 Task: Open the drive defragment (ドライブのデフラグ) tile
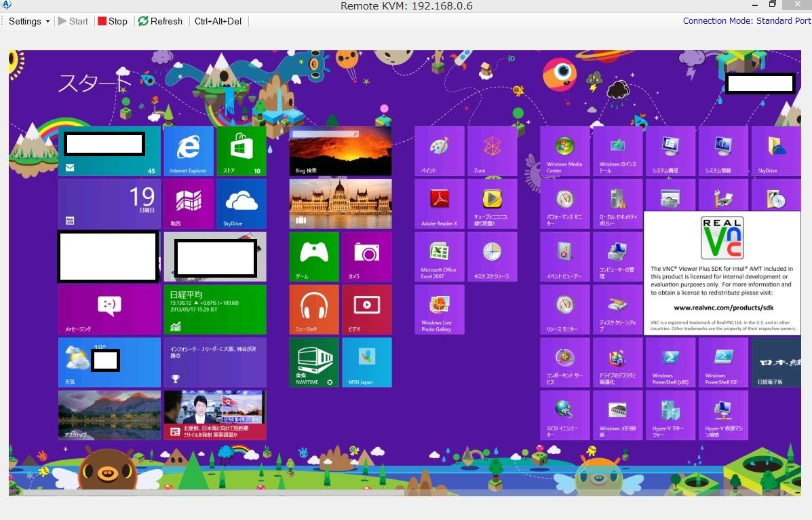618,363
